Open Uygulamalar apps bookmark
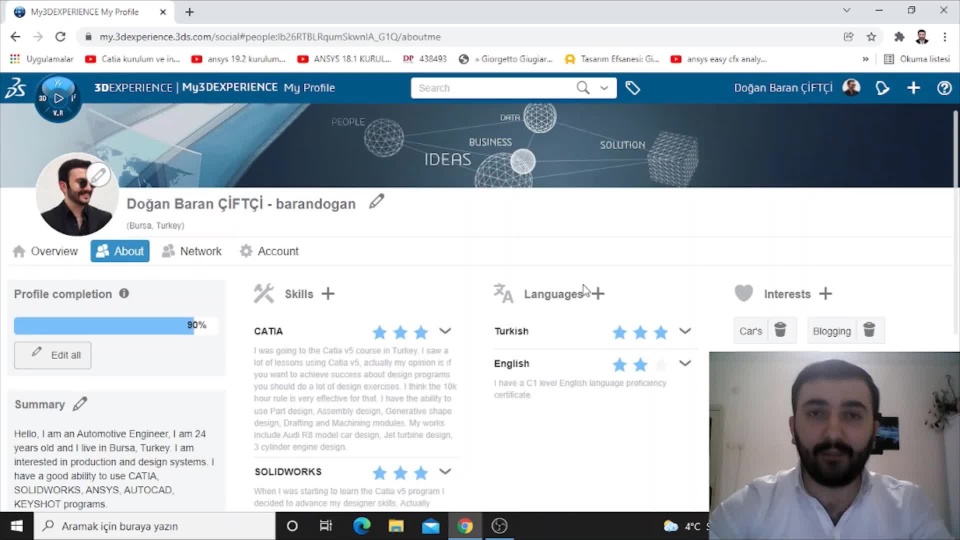Screen dimensions: 960x540 (42, 59)
